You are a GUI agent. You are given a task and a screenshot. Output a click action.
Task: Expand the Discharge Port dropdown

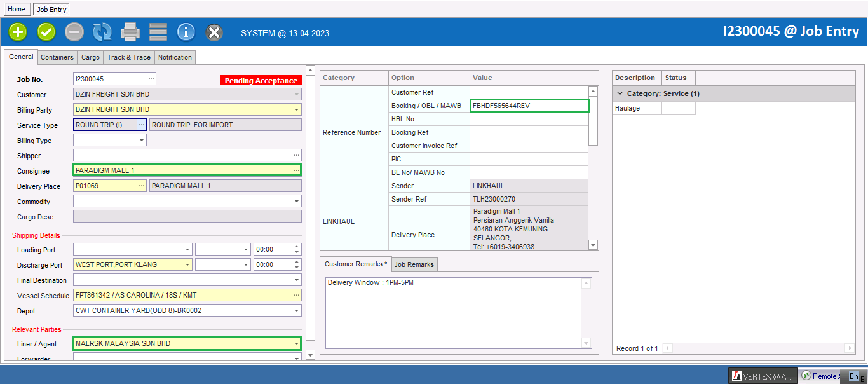click(x=187, y=265)
